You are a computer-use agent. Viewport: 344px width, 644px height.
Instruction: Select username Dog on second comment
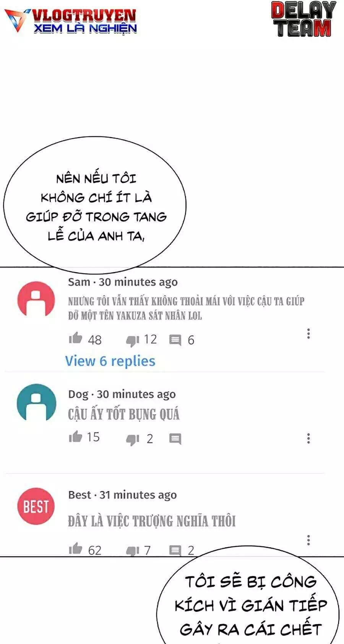coord(78,394)
